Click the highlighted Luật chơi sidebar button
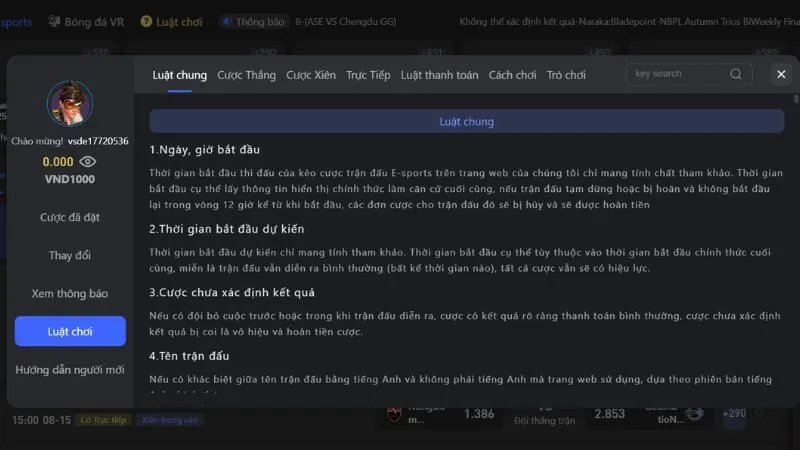 tap(70, 331)
